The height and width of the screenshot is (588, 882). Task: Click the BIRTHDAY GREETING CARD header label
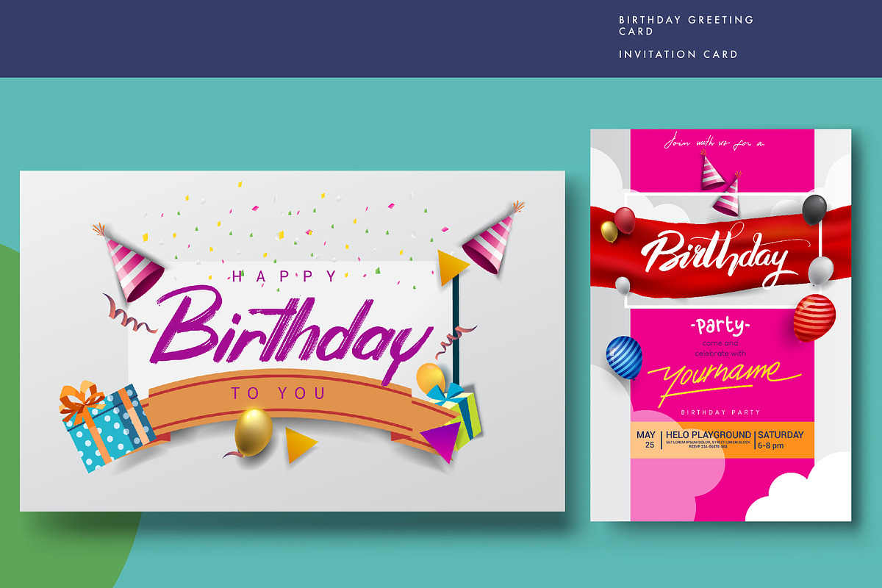(686, 25)
